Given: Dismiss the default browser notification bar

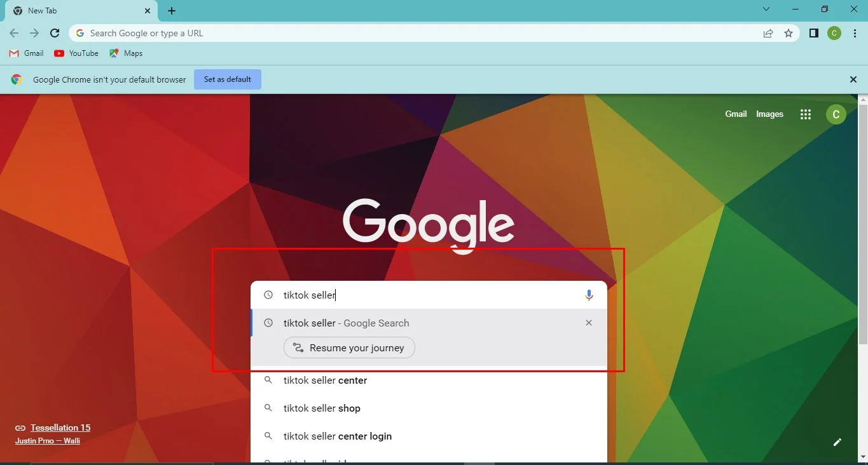Looking at the screenshot, I should click(x=853, y=79).
